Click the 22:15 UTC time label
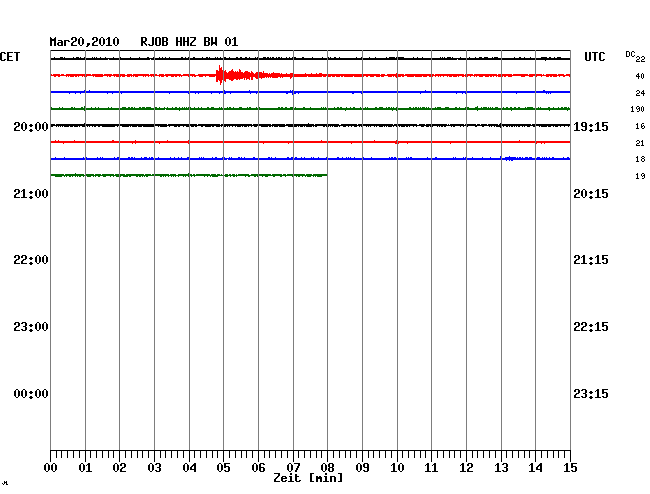Screen dimensions: 650x494 coord(591,327)
